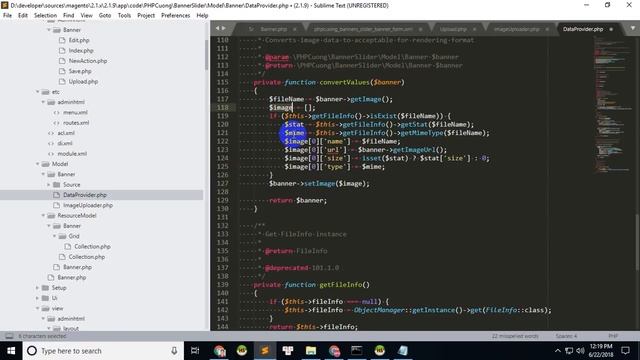Collapse the Grid folder
This screenshot has width=640, height=360.
coord(54,236)
